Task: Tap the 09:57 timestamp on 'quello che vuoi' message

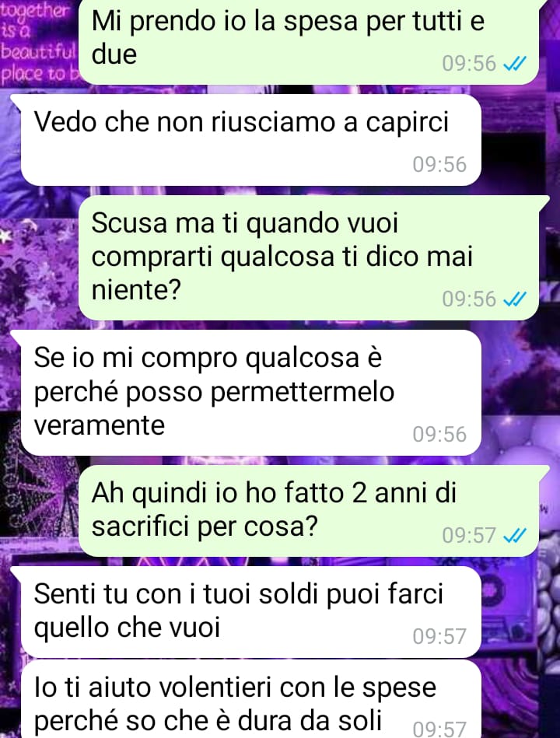Action: tap(439, 636)
